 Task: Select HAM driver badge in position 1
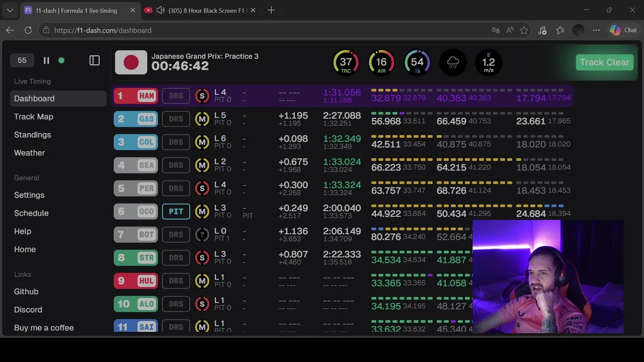136,96
